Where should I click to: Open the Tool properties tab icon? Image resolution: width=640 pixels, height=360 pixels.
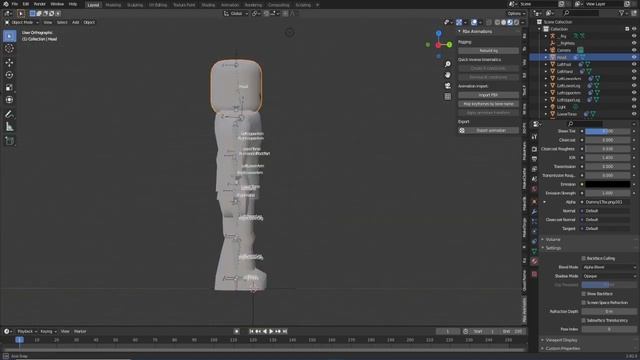pos(534,137)
